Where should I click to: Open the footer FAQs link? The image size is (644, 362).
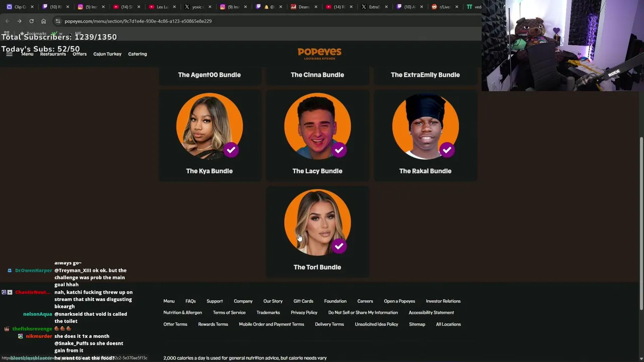coord(191,301)
